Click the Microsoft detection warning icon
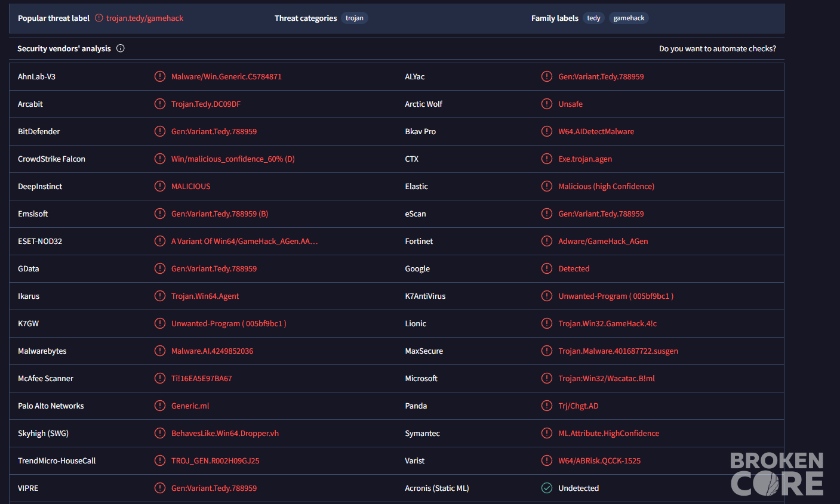This screenshot has width=840, height=504. tap(547, 378)
